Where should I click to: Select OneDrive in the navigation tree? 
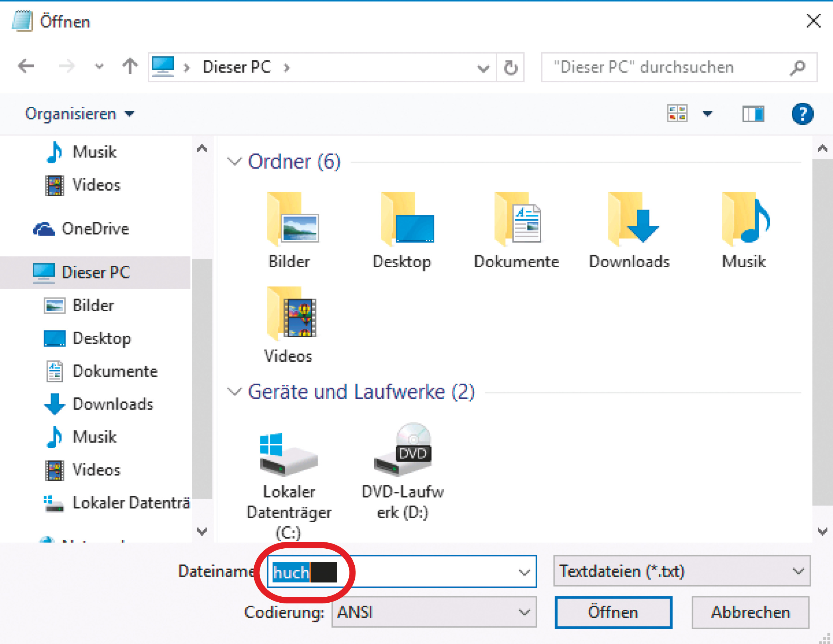tap(95, 229)
